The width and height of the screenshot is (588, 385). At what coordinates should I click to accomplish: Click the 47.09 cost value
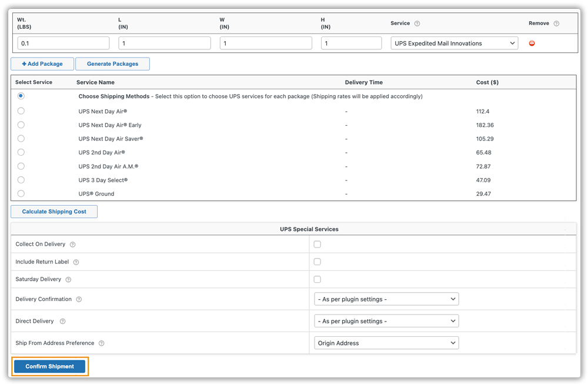click(x=483, y=180)
